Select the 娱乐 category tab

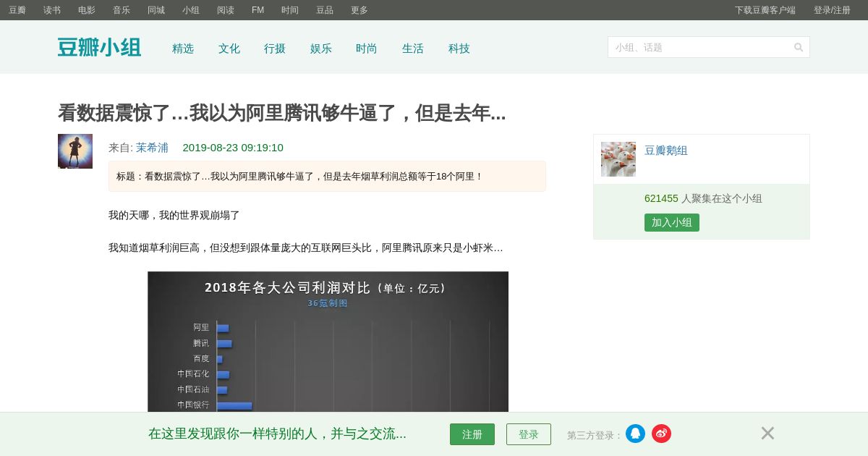[x=321, y=48]
